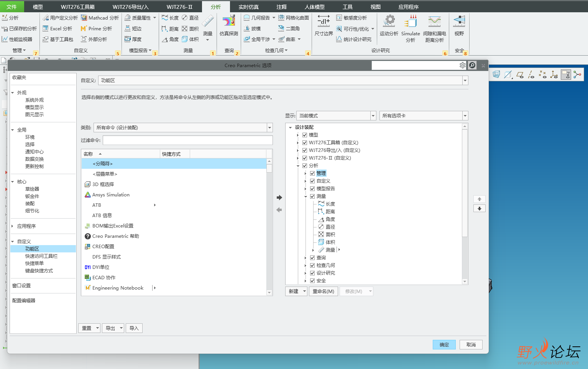Open the 文件 menu
Screen dimensions: 588x369
pyautogui.click(x=11, y=7)
